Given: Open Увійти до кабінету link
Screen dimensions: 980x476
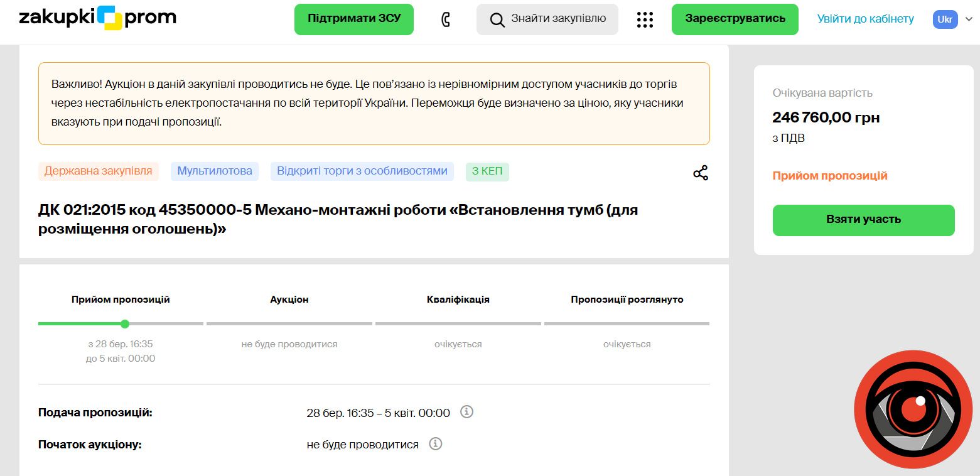Looking at the screenshot, I should [x=864, y=19].
